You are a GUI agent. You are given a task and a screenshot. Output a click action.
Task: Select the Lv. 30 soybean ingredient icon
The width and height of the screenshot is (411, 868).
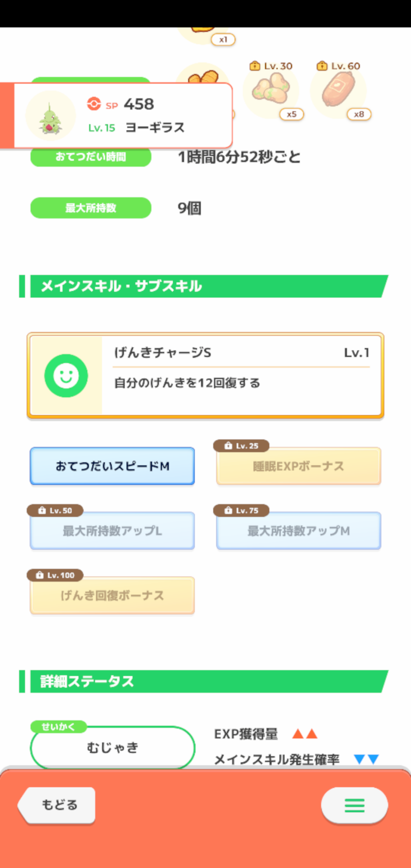272,89
